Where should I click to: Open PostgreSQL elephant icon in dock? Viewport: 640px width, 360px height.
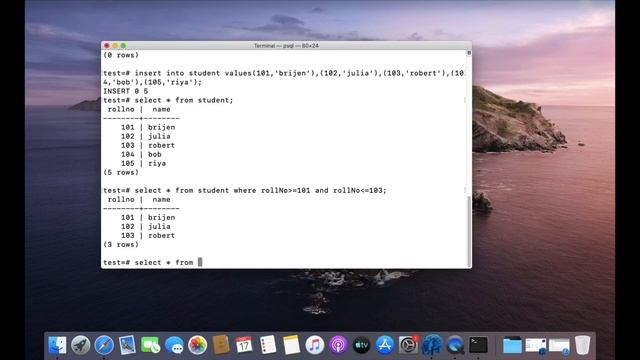[432, 345]
